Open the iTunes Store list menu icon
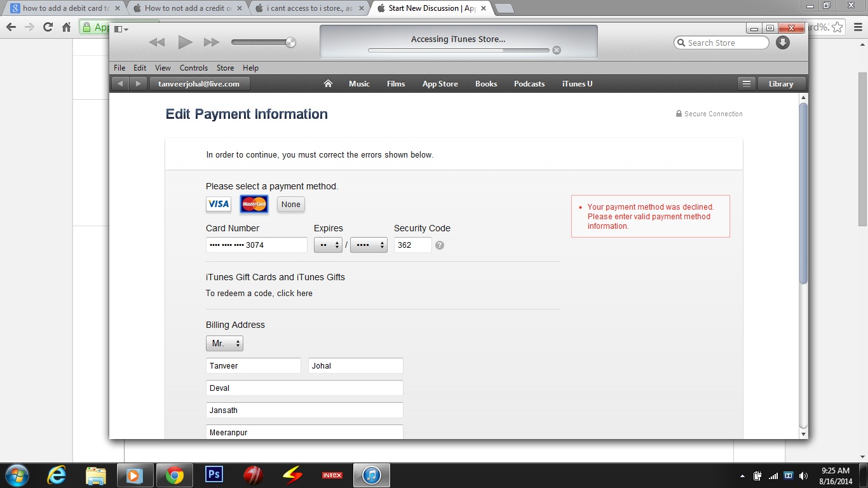This screenshot has height=488, width=868. point(747,84)
